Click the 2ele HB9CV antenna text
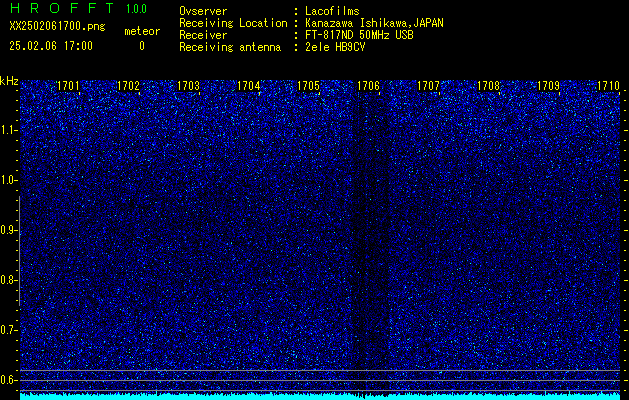 click(335, 47)
